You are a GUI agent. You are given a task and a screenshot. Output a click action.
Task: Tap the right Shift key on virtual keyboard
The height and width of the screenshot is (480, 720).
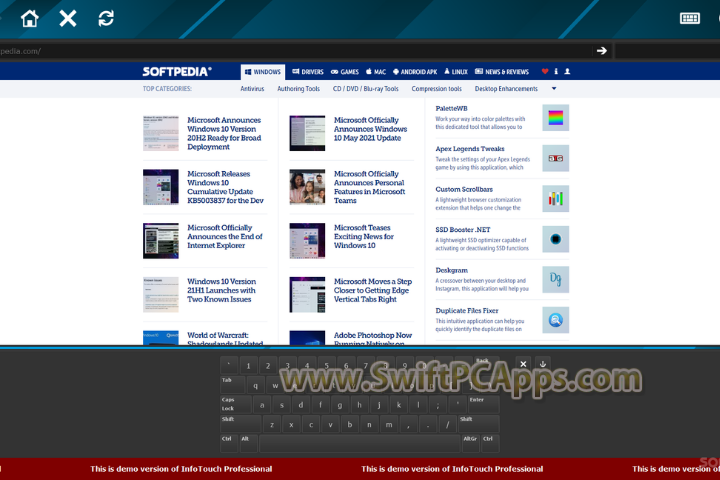(x=478, y=424)
